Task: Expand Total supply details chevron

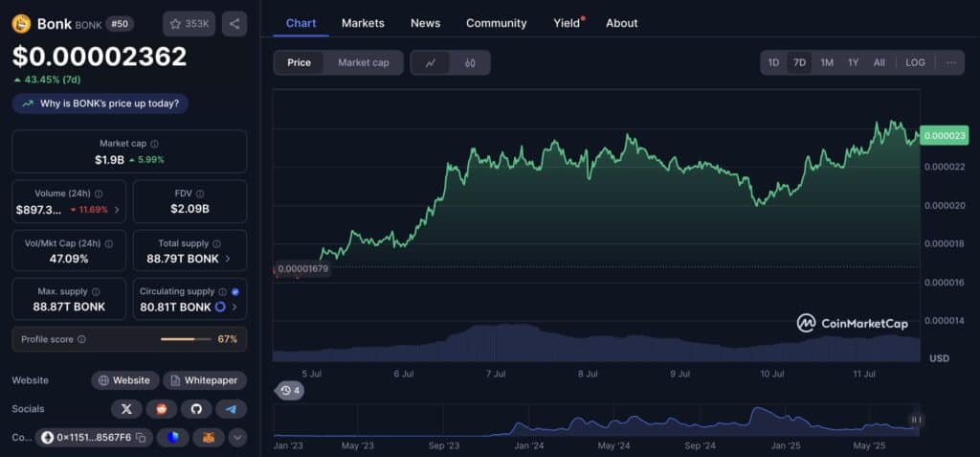Action: click(228, 259)
